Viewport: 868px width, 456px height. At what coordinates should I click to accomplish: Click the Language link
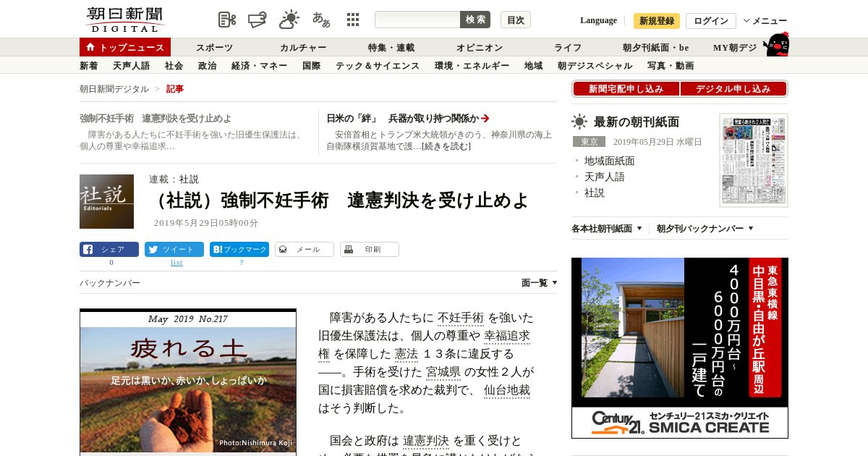pyautogui.click(x=598, y=20)
